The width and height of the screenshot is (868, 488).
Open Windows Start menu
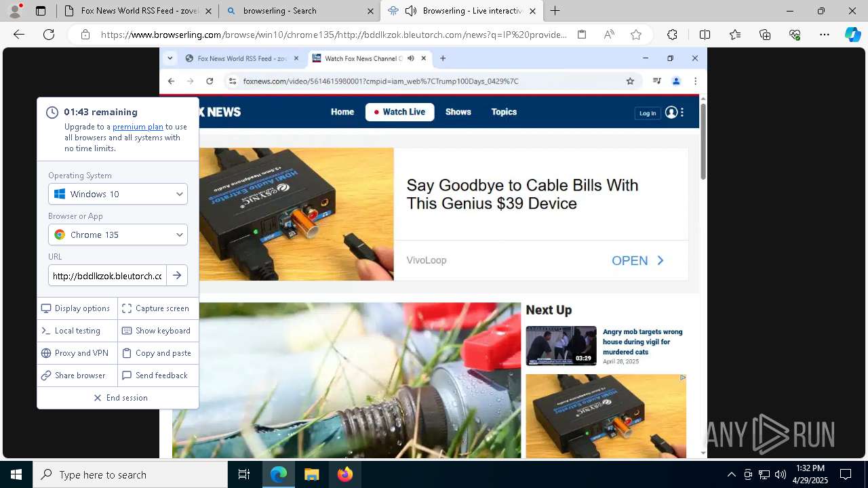point(16,474)
